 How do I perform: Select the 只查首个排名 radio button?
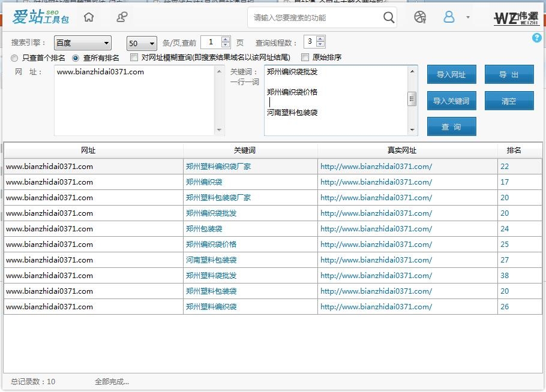tap(15, 58)
